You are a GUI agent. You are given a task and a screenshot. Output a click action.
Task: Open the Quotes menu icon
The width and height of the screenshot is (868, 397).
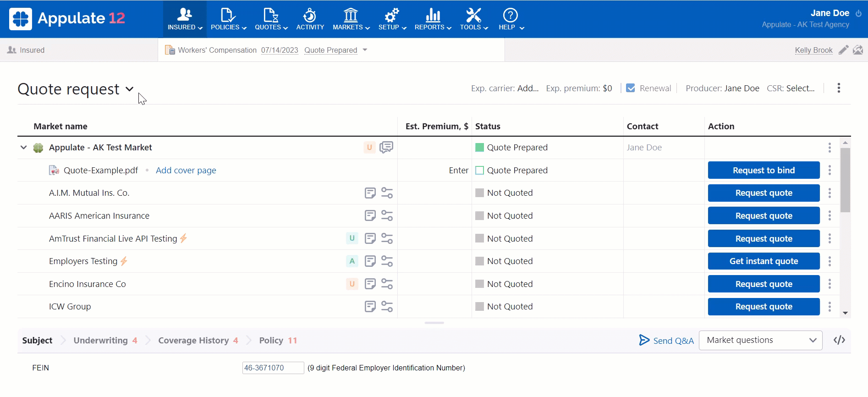[271, 15]
